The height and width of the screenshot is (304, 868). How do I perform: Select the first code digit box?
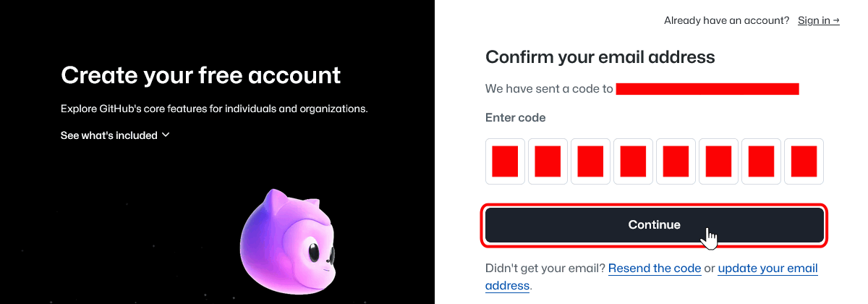click(505, 161)
